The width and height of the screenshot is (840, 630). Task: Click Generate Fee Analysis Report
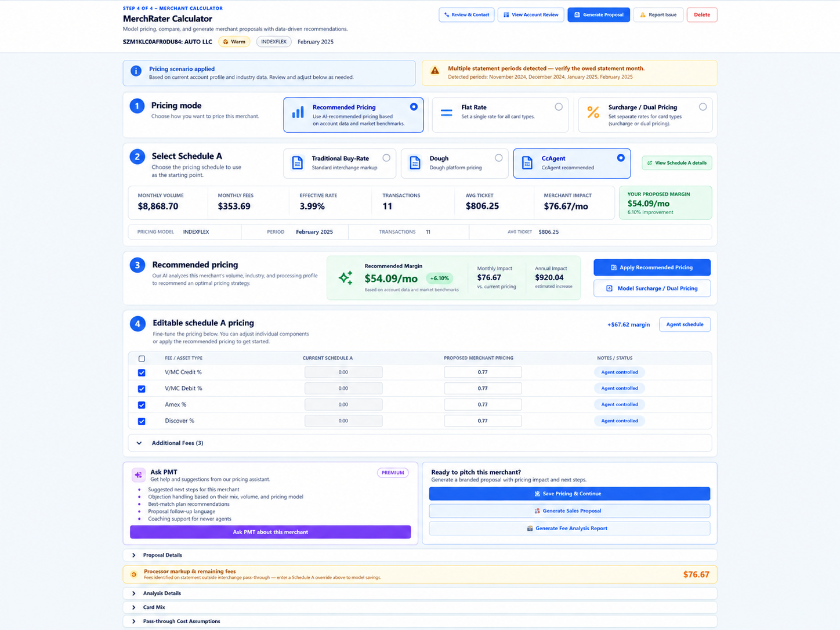click(569, 528)
